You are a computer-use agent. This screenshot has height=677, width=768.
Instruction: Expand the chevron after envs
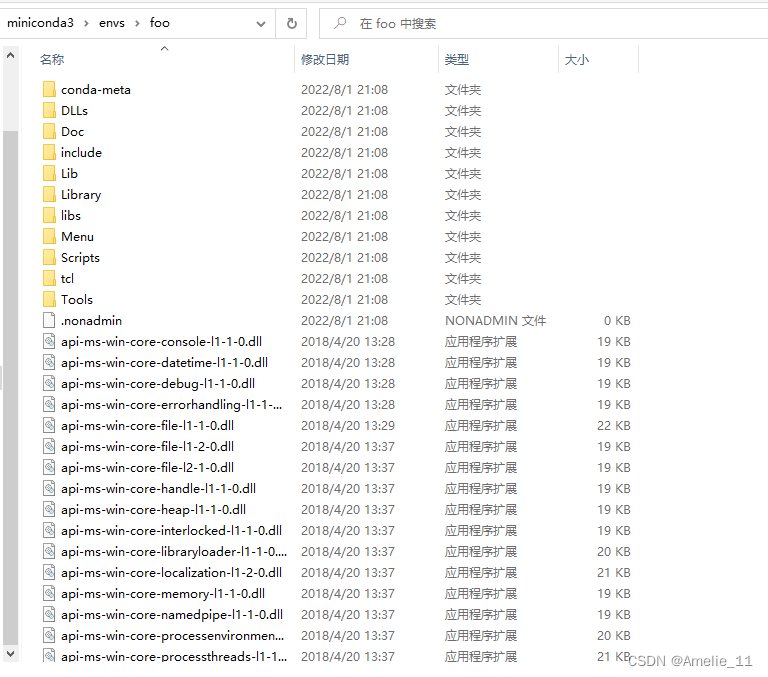[137, 24]
